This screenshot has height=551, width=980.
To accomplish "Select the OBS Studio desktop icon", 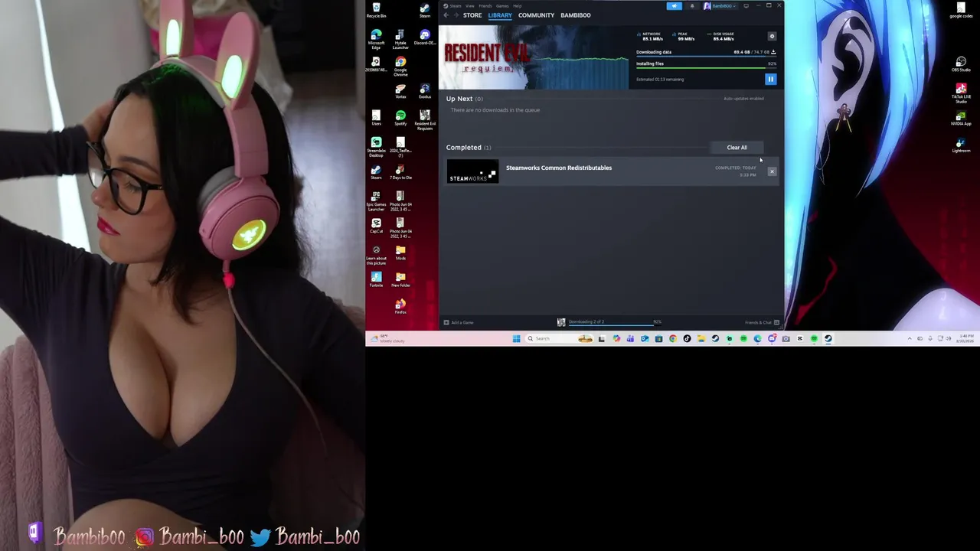I will (961, 64).
